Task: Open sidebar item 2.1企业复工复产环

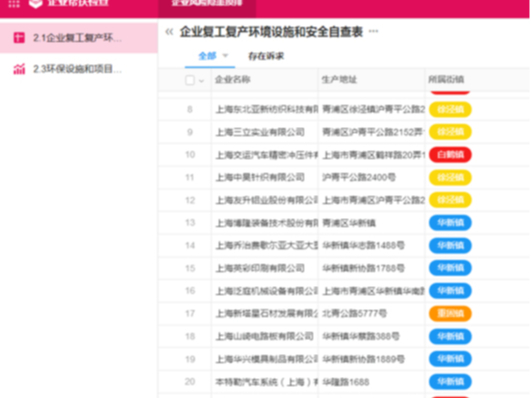Action: click(79, 38)
